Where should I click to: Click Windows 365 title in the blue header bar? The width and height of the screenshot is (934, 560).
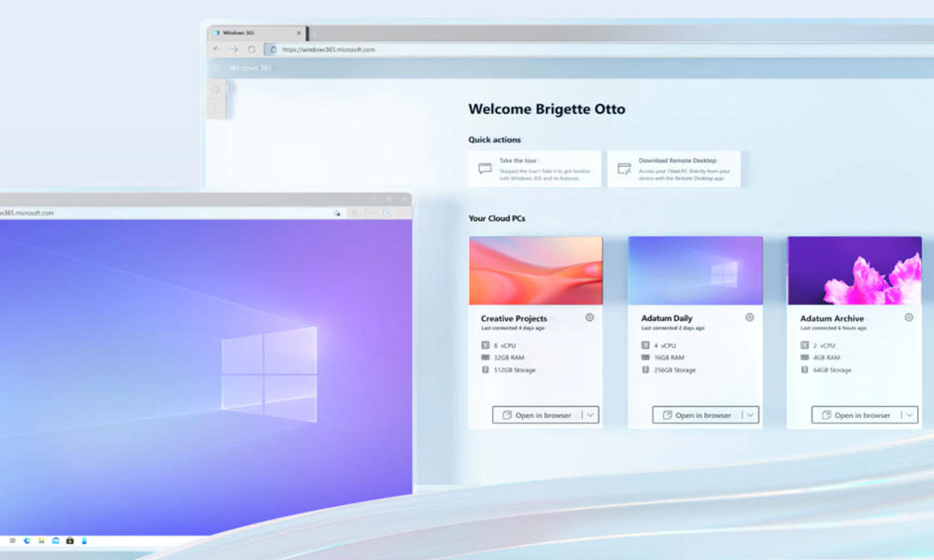[250, 68]
